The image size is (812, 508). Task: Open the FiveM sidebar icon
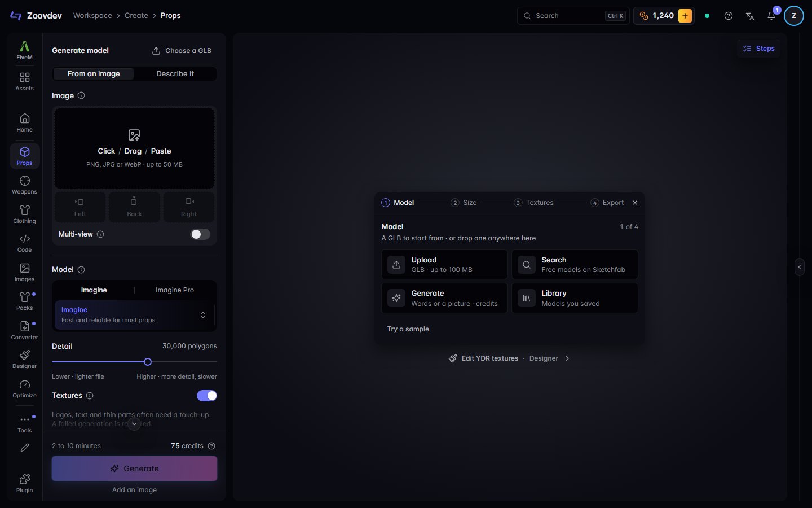coord(24,50)
